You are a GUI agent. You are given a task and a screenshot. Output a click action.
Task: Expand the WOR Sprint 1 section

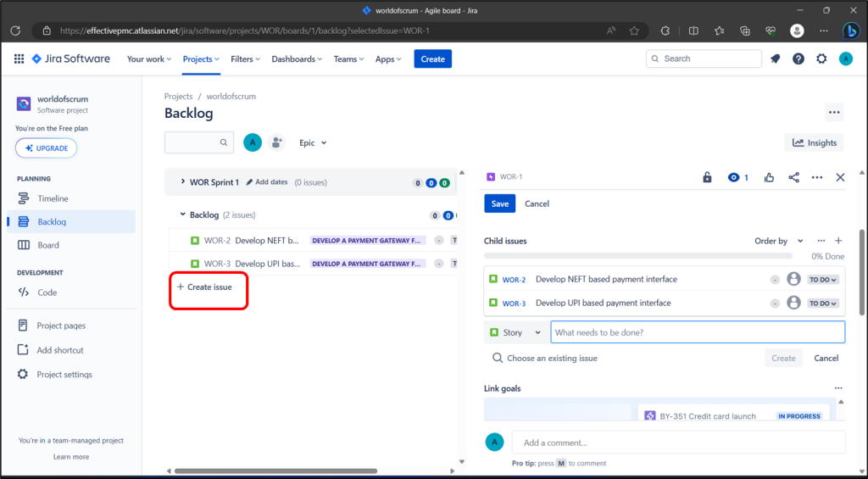point(183,181)
